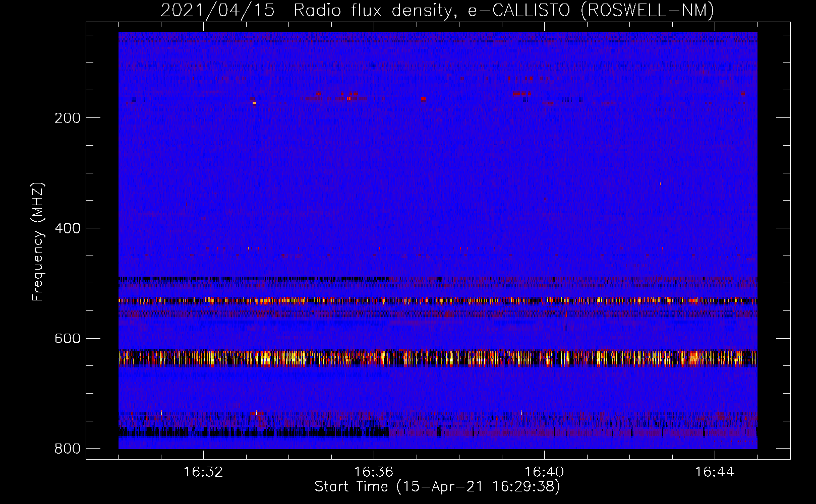Select the 'Frequency (MHZ)' y-axis label

[x=37, y=242]
